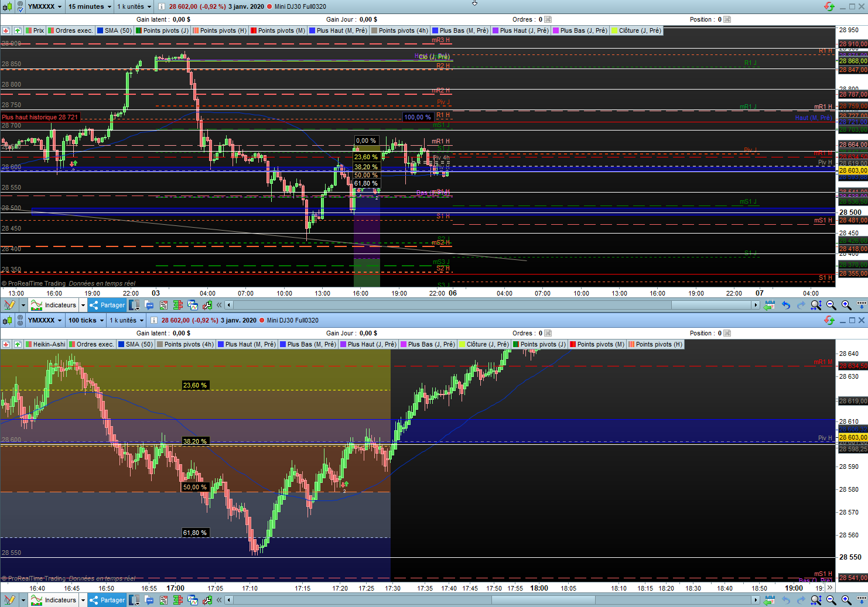Screen dimensions: 868x607
Task: Toggle SMA (50) legend in top chart
Action: coord(115,30)
